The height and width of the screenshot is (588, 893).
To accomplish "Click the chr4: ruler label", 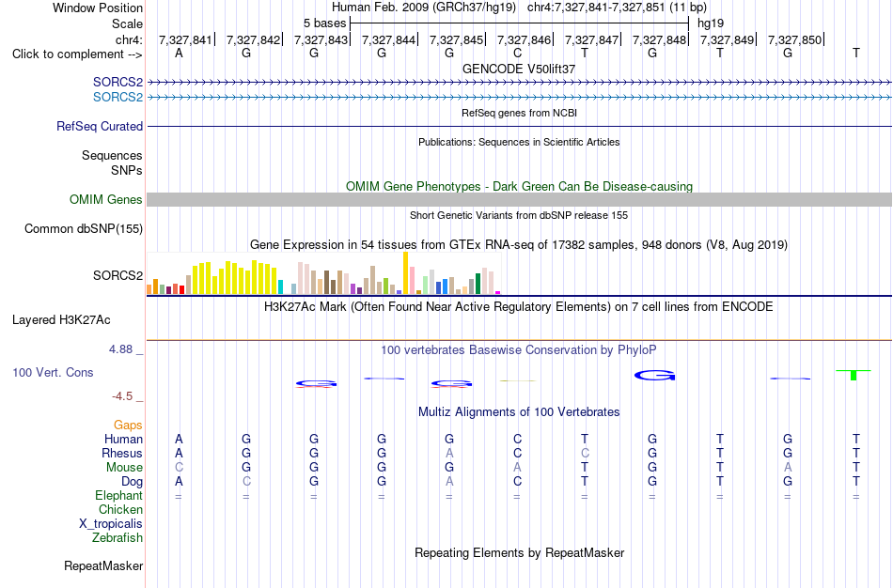I will 129,39.
